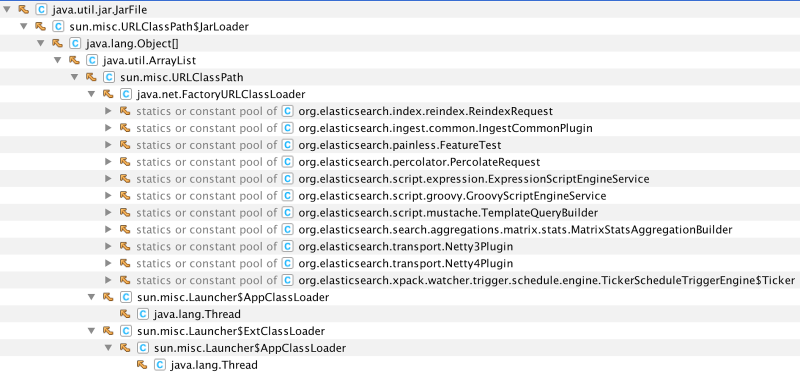Click the reference arrow icon on ReindexRequest row
This screenshot has width=800, height=373.
125,111
